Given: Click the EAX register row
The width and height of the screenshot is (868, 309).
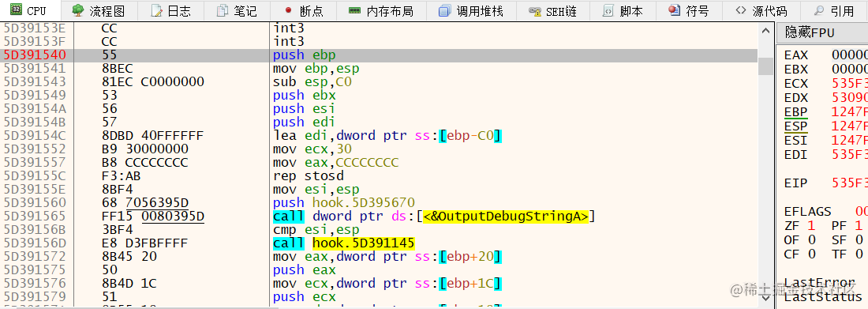Looking at the screenshot, I should (x=825, y=55).
